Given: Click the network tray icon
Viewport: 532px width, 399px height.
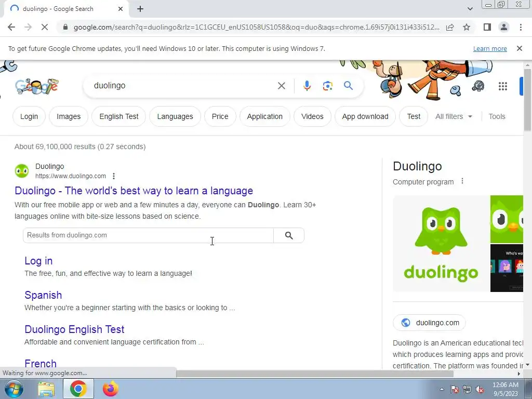Looking at the screenshot, I should coord(467,389).
